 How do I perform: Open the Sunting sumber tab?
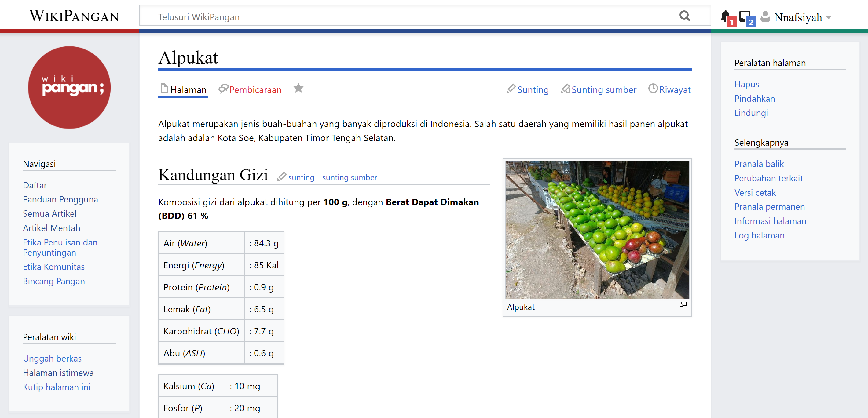603,89
